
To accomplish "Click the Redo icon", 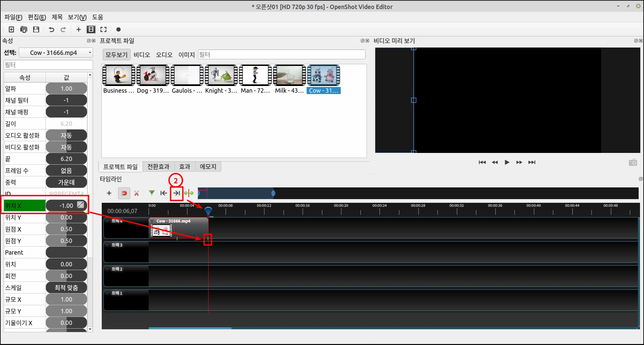I will pyautogui.click(x=63, y=29).
